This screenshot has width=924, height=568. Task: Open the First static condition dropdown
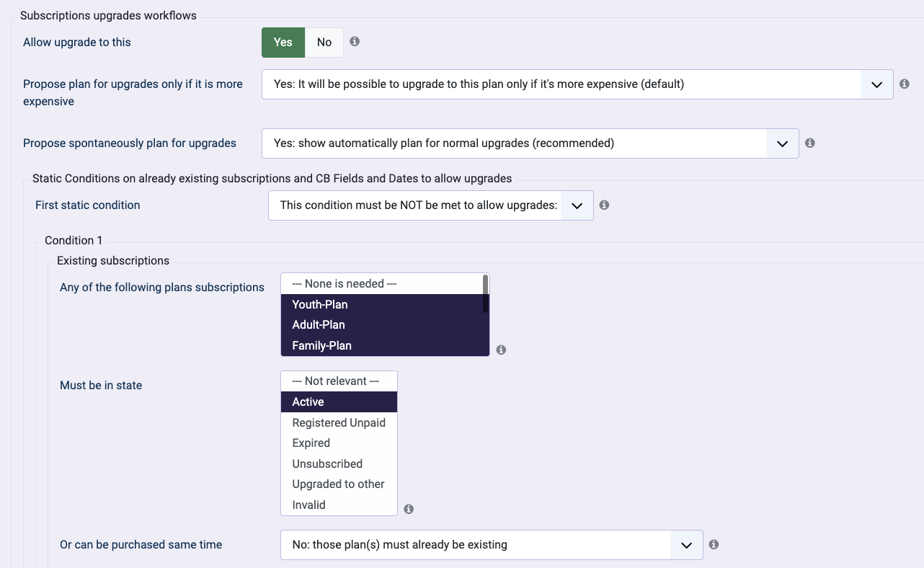pos(431,205)
